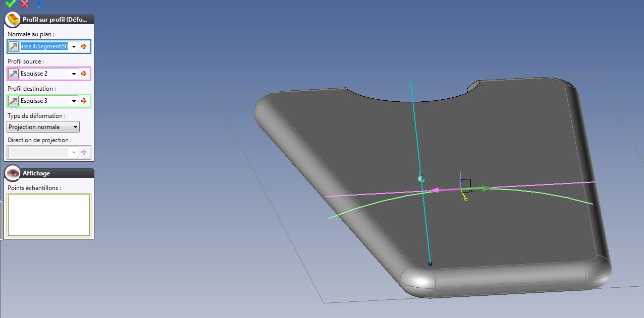Open the Normale au plan dropdown arrow

click(74, 47)
